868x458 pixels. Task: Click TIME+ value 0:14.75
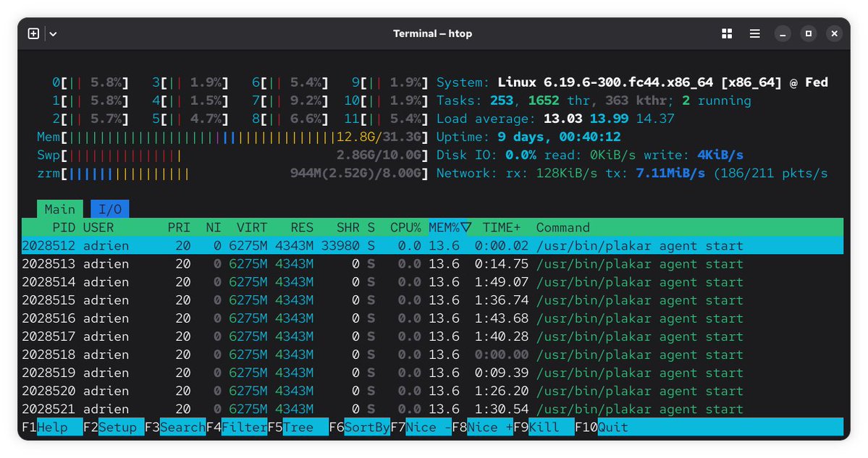point(502,264)
